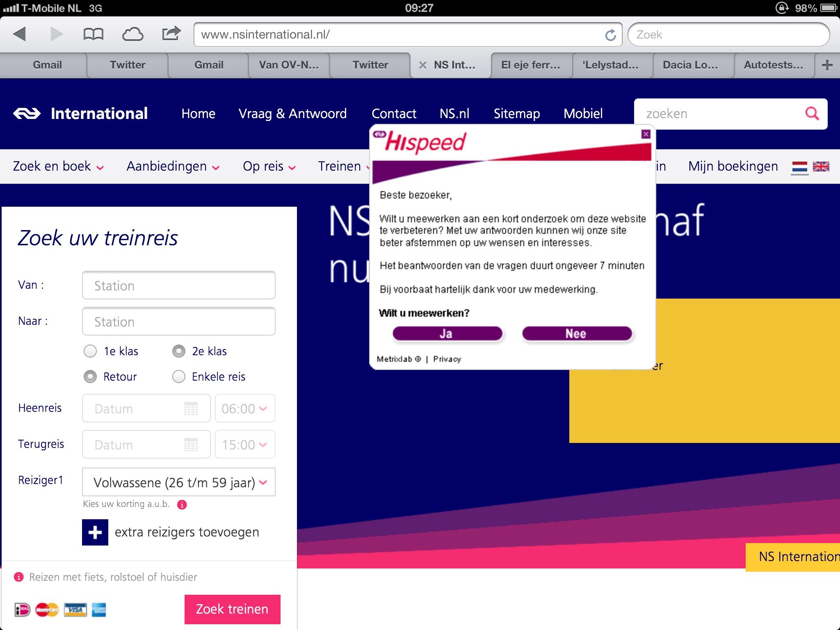The image size is (840, 630).
Task: Switch to the first Gmail tab
Action: click(48, 65)
